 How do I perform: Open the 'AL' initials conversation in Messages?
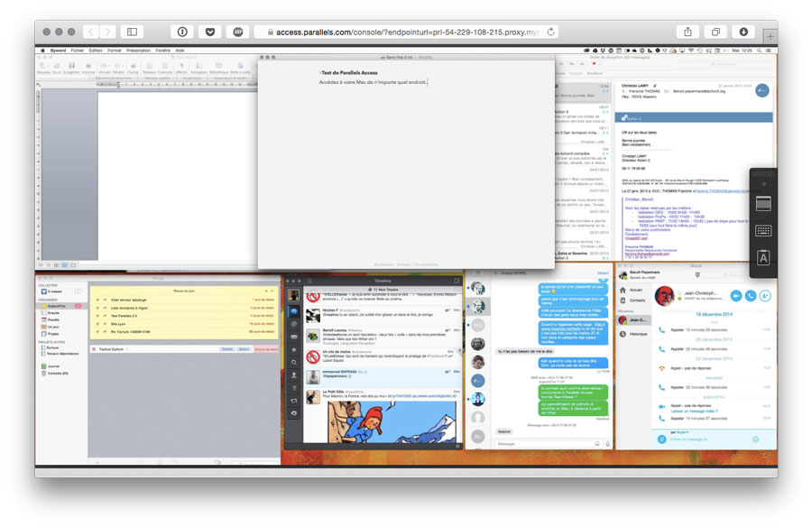(x=477, y=437)
